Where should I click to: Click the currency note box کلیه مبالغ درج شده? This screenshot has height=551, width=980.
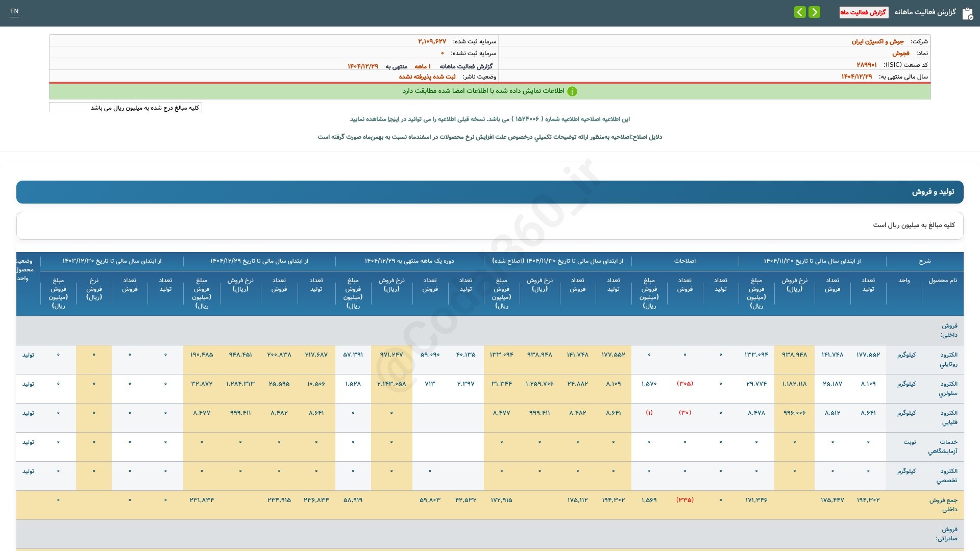coord(126,108)
